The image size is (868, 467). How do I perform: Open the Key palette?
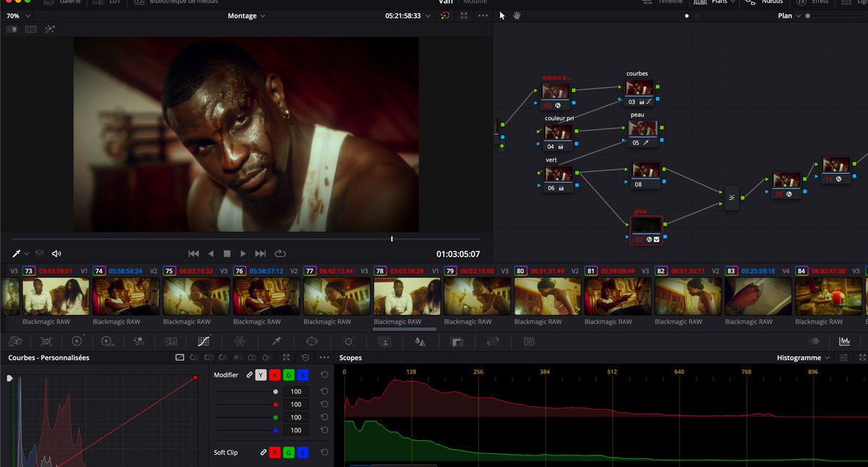click(x=456, y=340)
